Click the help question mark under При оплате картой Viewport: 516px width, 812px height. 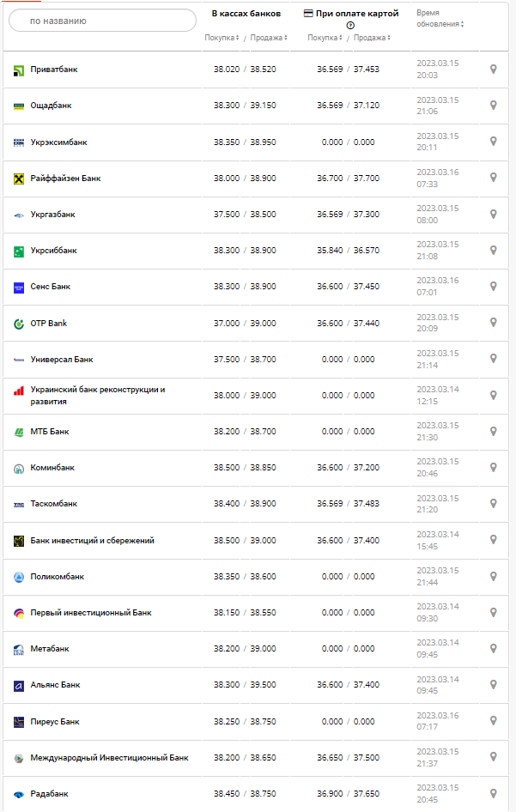[350, 26]
